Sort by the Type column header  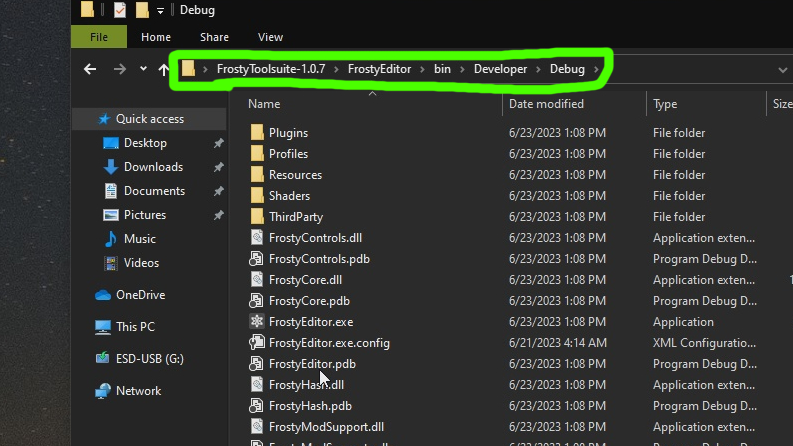pyautogui.click(x=665, y=104)
